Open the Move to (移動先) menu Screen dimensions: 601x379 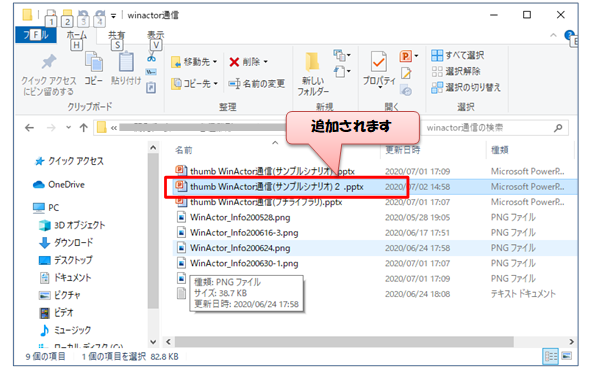click(x=194, y=62)
